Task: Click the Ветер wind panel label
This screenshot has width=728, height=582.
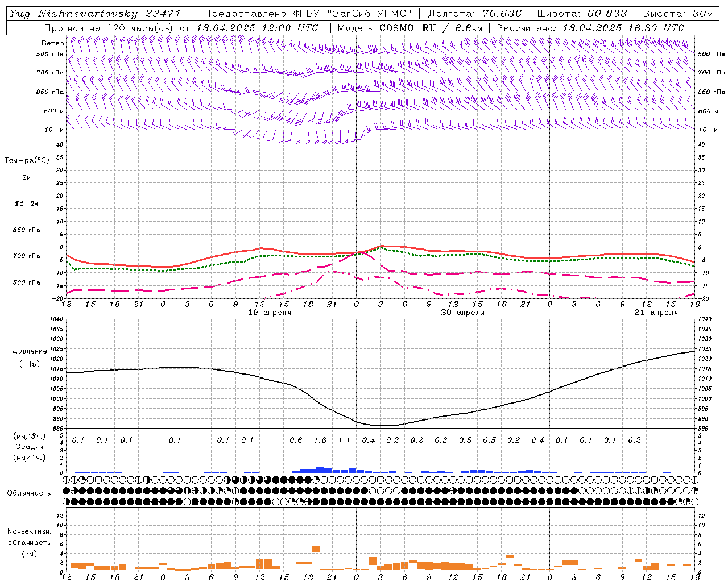Action: pyautogui.click(x=53, y=43)
